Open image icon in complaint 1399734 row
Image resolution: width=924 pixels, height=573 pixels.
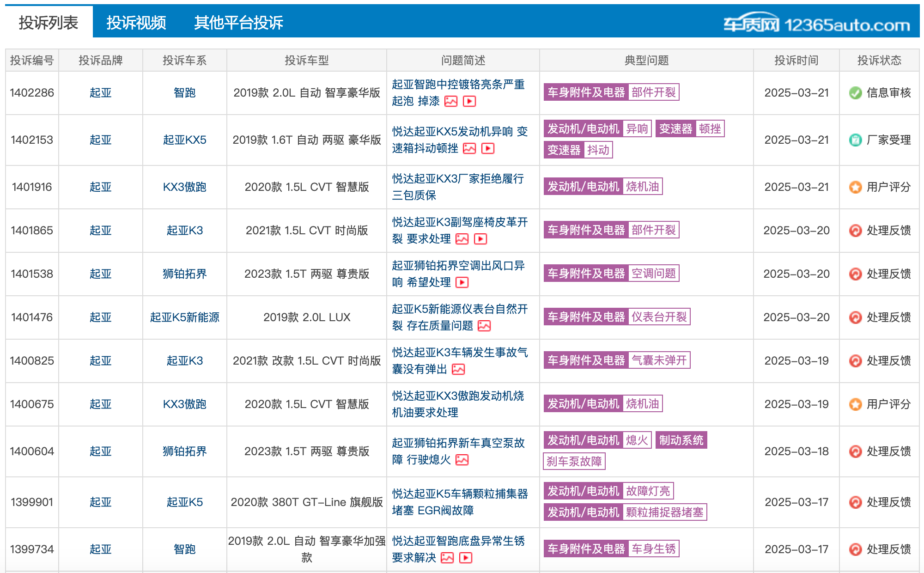[447, 558]
